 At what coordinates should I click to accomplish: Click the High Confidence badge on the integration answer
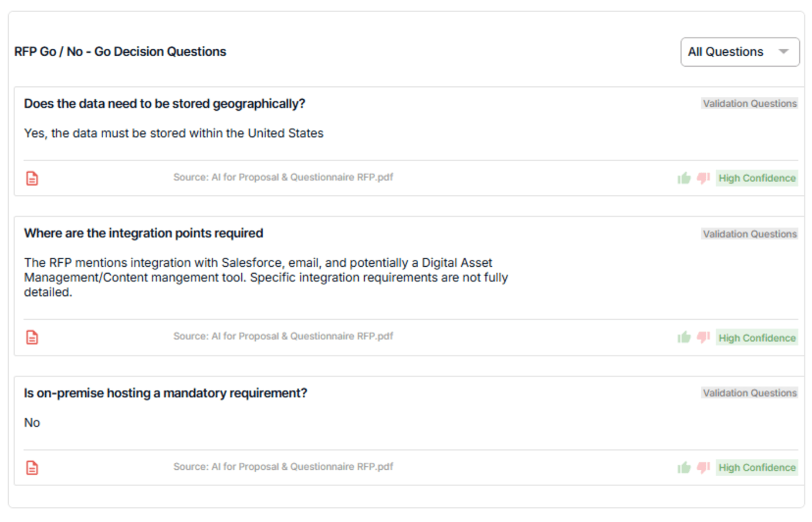coord(757,337)
